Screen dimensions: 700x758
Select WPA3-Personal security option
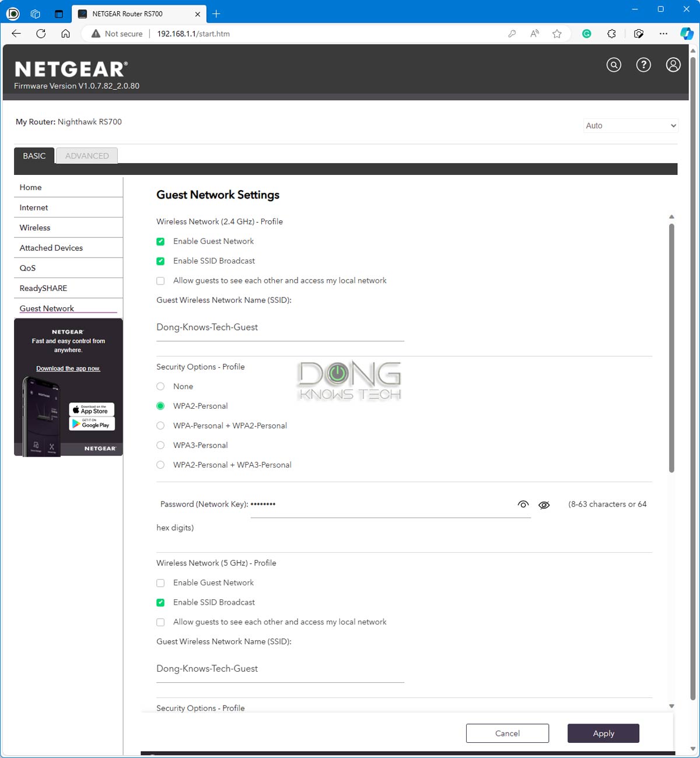pos(160,445)
